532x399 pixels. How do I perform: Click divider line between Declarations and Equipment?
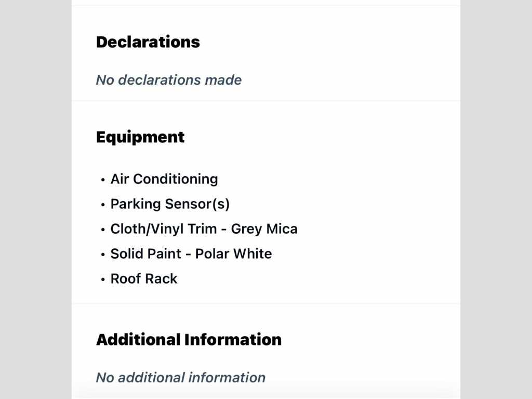click(266, 101)
